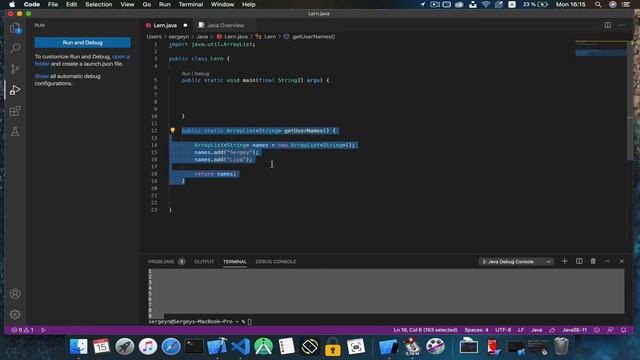This screenshot has height=360, width=640.
Task: Open the TERMINAL panel tab
Action: point(235,262)
